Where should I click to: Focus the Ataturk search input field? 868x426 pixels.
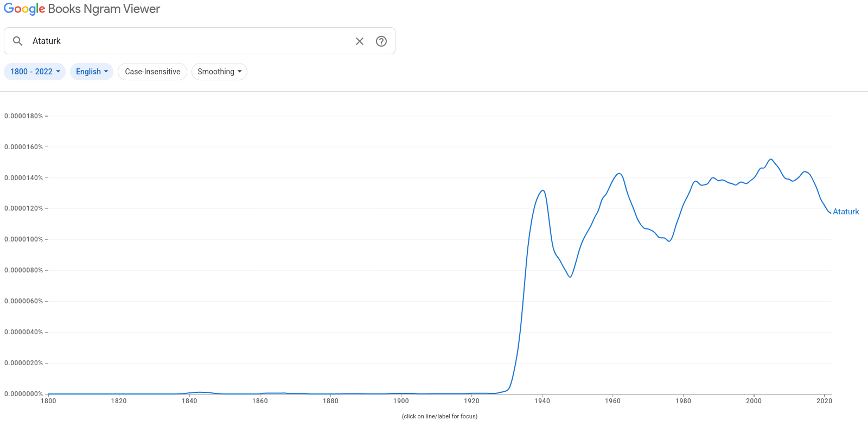point(190,41)
